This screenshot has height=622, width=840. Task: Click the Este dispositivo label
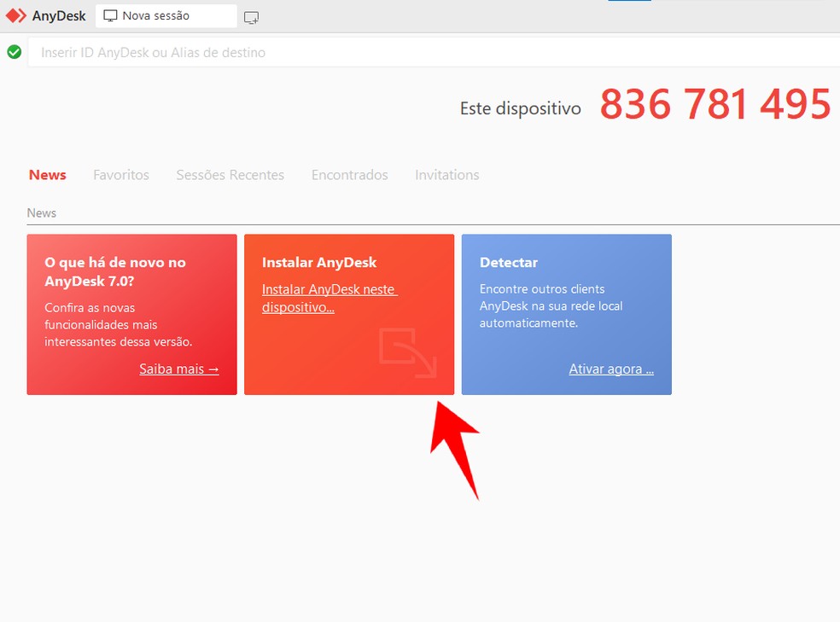tap(520, 108)
